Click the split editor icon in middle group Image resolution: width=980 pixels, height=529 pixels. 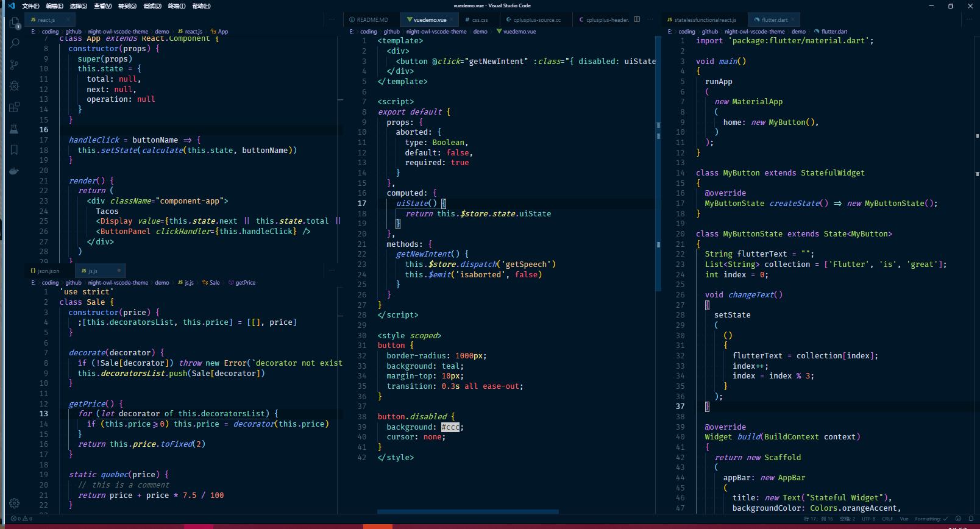click(637, 20)
